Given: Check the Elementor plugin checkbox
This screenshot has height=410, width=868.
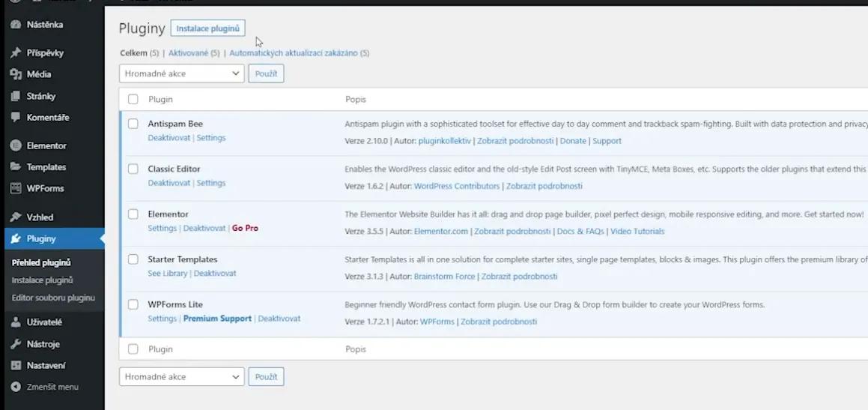Looking at the screenshot, I should tap(133, 214).
